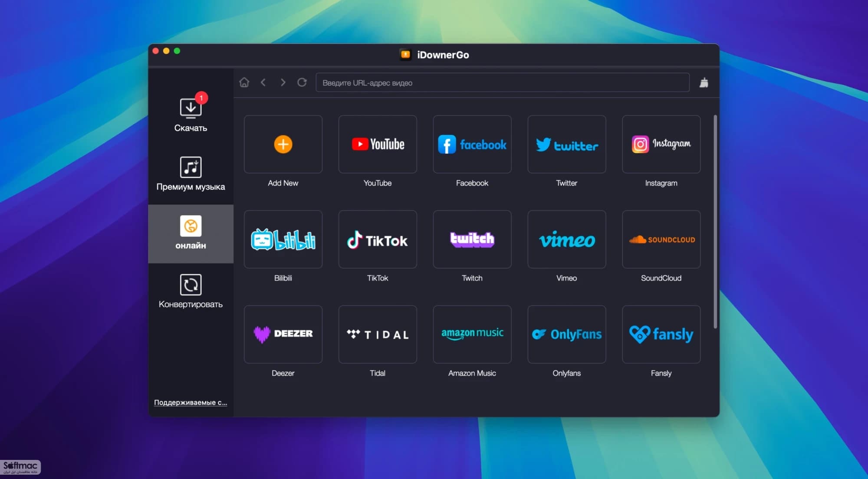This screenshot has width=868, height=479.
Task: Open the Поддерживаемые с... link
Action: point(191,402)
